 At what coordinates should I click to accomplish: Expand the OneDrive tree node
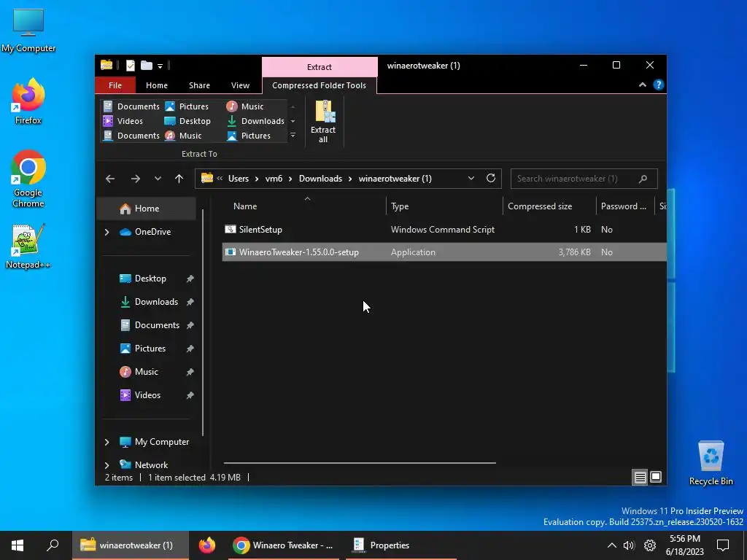(x=107, y=232)
